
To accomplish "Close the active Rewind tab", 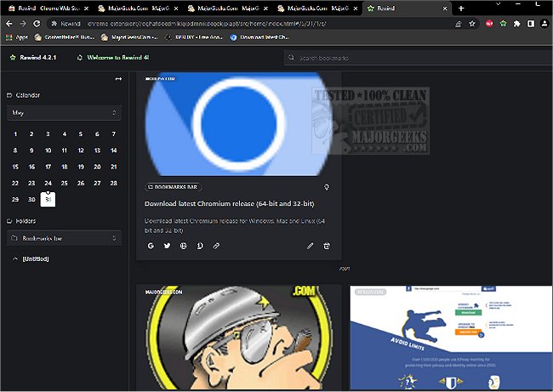I will coord(445,9).
